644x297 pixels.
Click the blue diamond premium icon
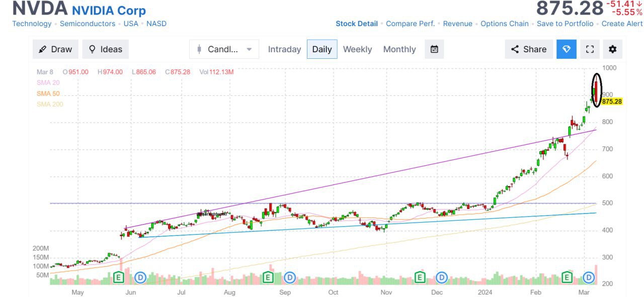pyautogui.click(x=567, y=49)
